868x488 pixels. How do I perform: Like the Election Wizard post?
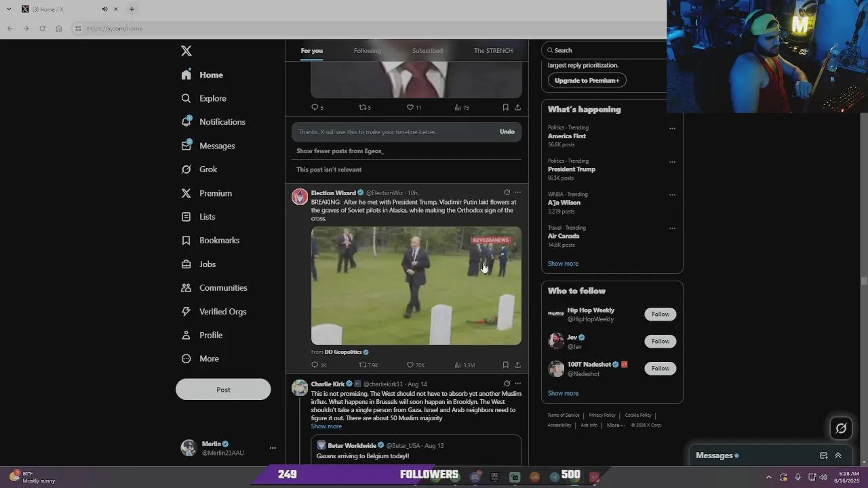[415, 365]
